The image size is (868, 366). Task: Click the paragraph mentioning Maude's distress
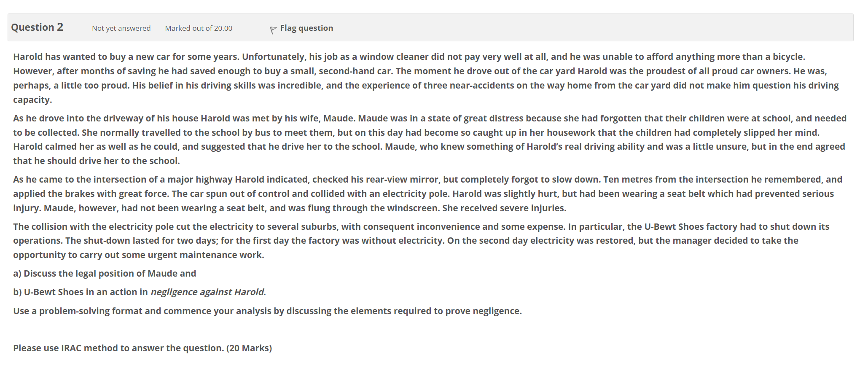coord(422,139)
